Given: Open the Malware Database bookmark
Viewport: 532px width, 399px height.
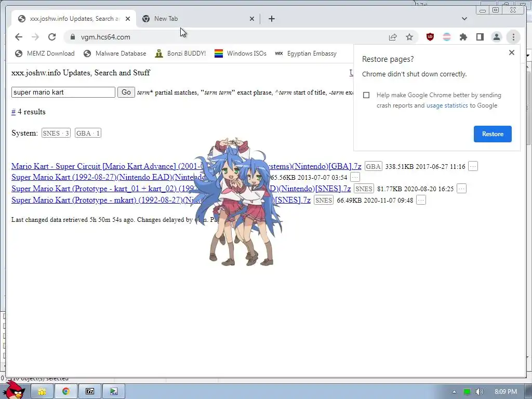Looking at the screenshot, I should (115, 54).
